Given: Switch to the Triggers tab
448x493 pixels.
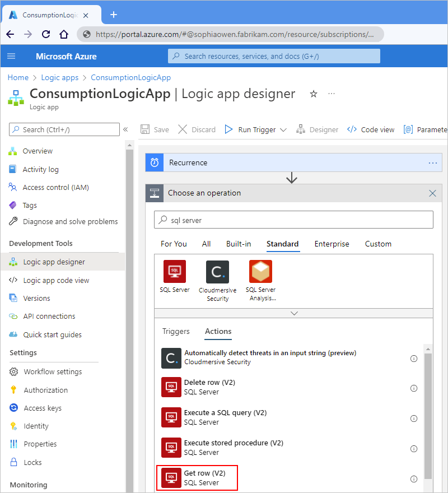Looking at the screenshot, I should tap(176, 331).
